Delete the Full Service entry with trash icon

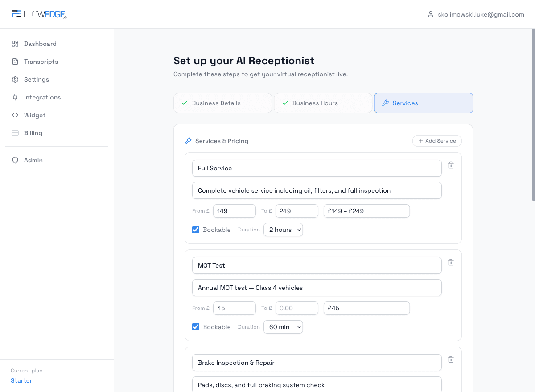tap(450, 165)
